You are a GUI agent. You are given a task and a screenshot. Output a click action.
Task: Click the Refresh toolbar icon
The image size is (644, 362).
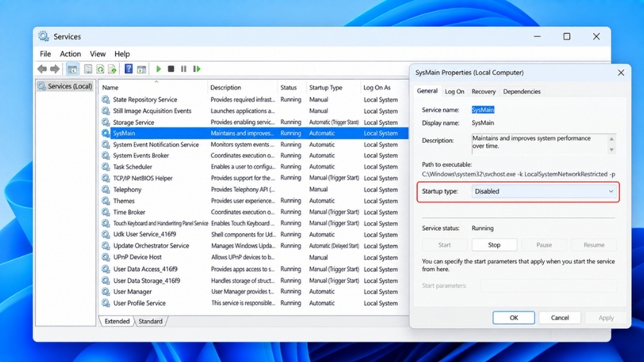tap(100, 69)
